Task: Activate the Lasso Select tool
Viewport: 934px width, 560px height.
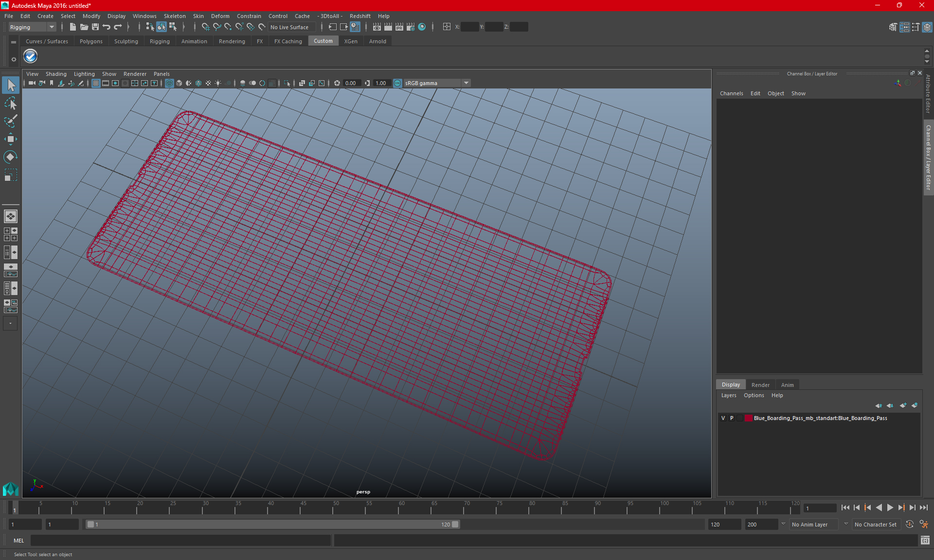Action: pos(11,103)
